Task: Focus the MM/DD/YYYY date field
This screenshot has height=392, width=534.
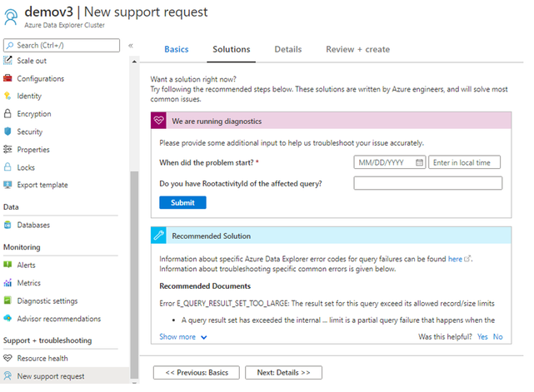Action: 390,162
